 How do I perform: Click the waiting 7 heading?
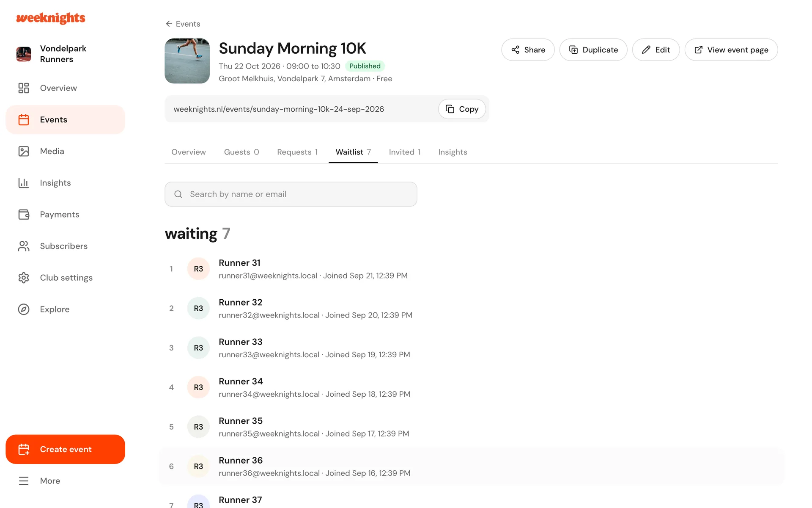click(198, 234)
